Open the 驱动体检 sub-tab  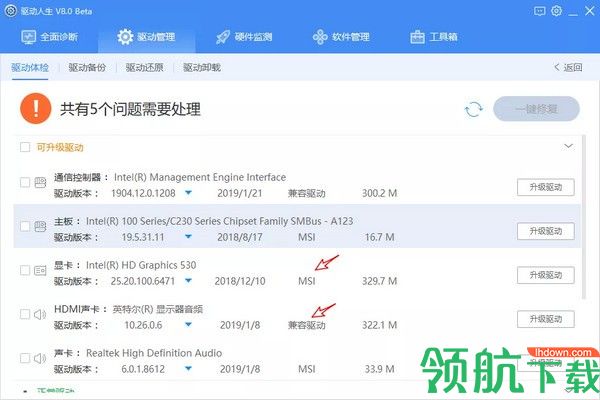[30, 68]
